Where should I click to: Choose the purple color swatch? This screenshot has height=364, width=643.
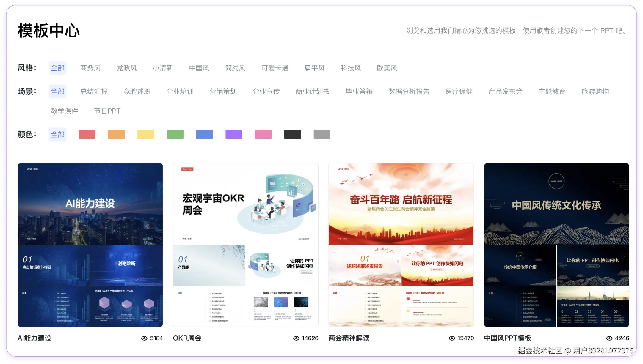[x=234, y=135]
